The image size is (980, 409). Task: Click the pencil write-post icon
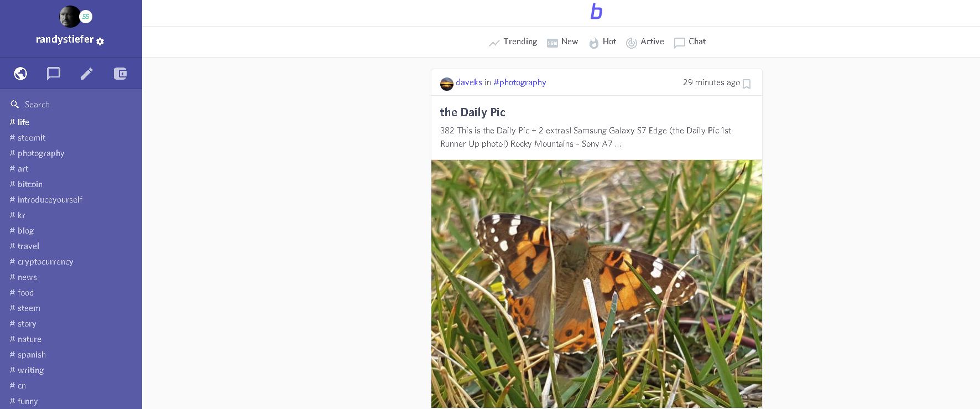click(x=87, y=74)
